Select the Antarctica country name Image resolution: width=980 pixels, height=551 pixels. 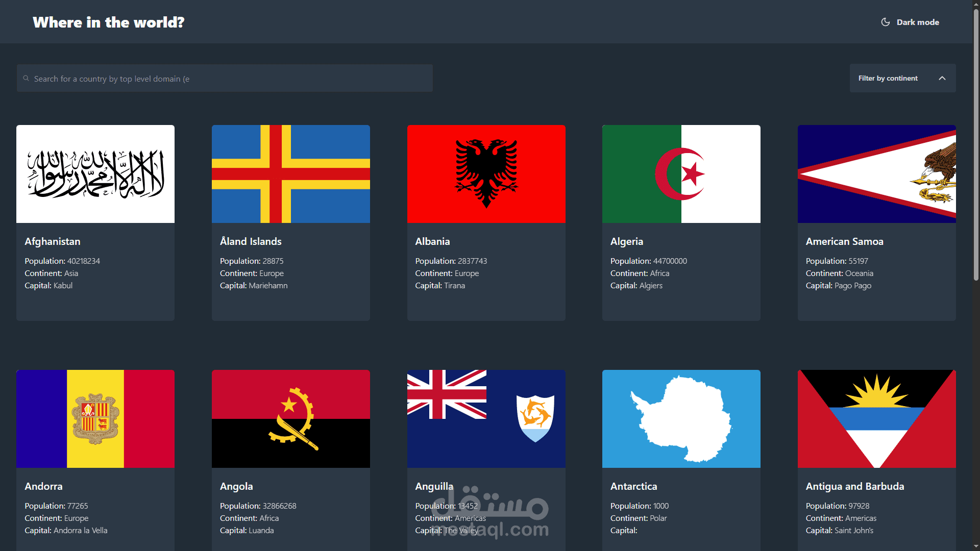click(634, 486)
